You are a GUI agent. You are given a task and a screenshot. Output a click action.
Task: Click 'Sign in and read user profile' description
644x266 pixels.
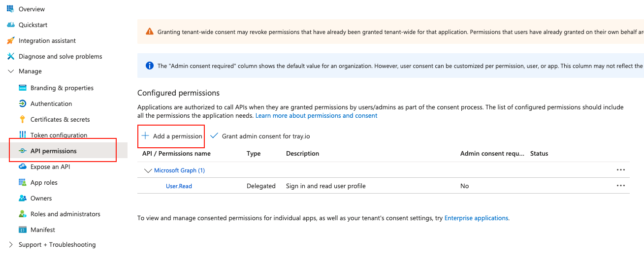[326, 186]
